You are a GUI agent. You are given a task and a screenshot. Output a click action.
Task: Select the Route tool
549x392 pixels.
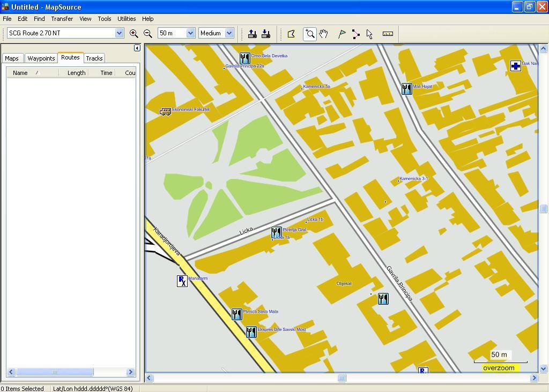pos(355,34)
